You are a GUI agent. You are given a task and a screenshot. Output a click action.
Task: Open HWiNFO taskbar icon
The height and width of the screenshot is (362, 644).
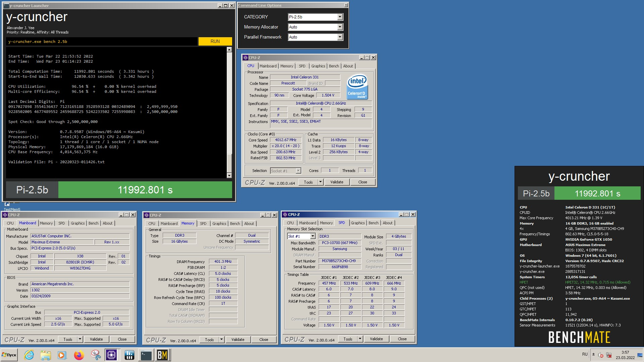click(x=129, y=355)
